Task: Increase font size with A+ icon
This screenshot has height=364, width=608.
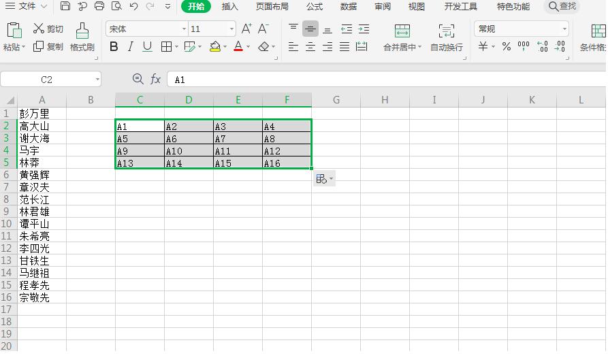Action: 246,29
